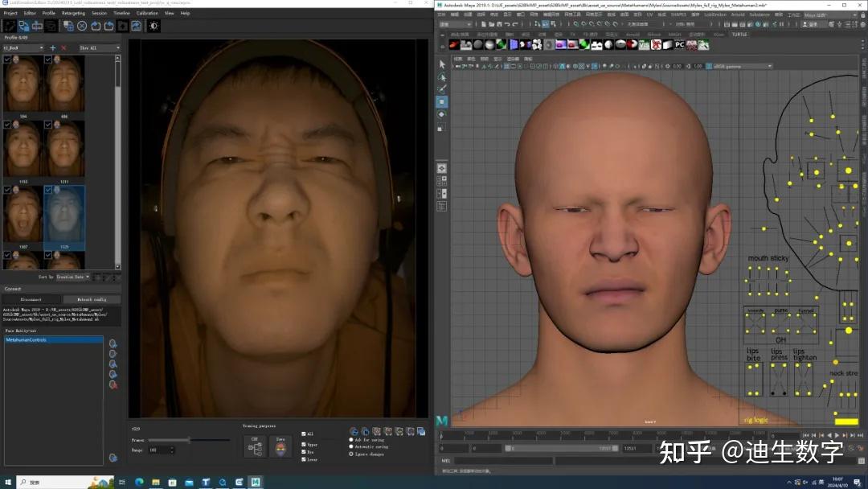Click the circled X icon in toolbar

coord(81,26)
